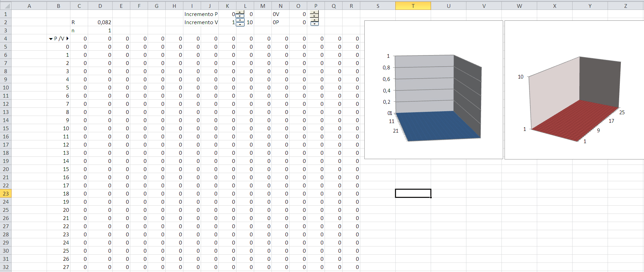Viewport: 644px width, 272px height.
Task: Select highlighted column header T
Action: 413,6
